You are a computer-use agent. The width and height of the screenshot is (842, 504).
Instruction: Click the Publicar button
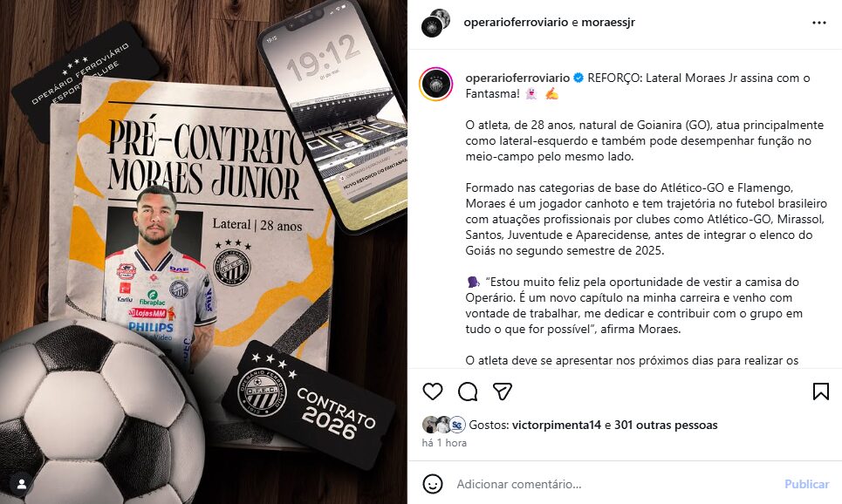(x=806, y=484)
